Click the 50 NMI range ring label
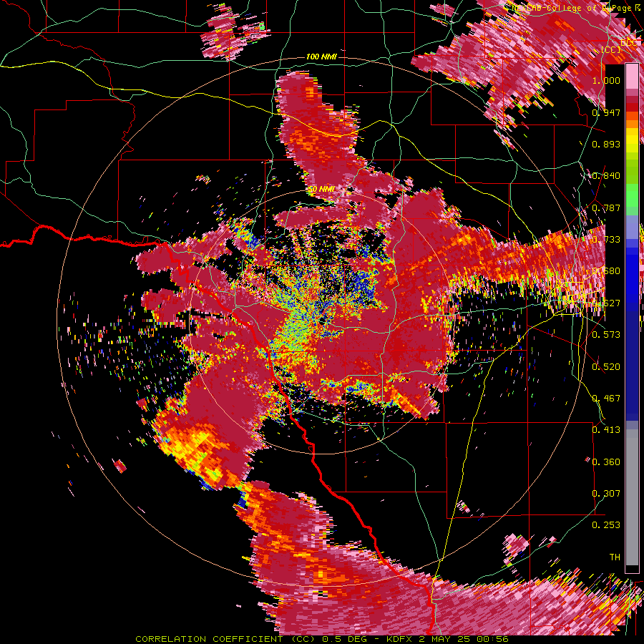 (321, 190)
